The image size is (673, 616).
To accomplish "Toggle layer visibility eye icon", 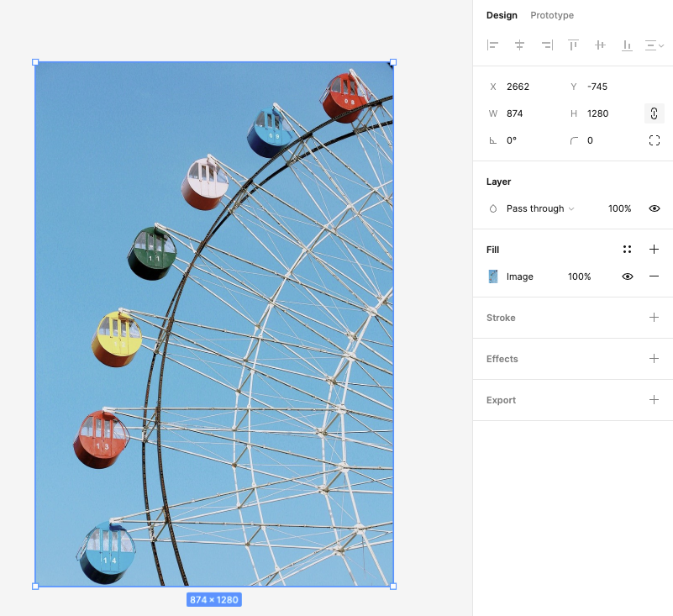I will pyautogui.click(x=655, y=208).
